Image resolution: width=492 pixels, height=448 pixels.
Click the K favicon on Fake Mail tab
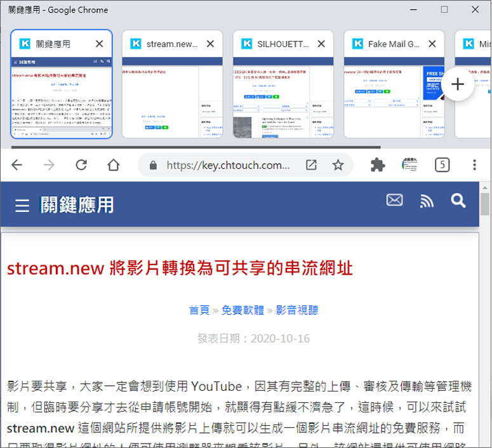(x=357, y=44)
